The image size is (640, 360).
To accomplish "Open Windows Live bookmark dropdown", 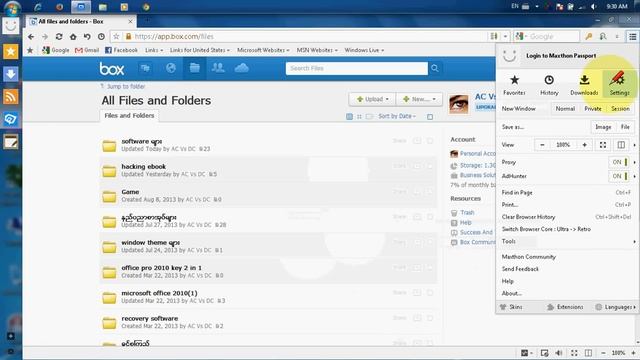I will (364, 50).
